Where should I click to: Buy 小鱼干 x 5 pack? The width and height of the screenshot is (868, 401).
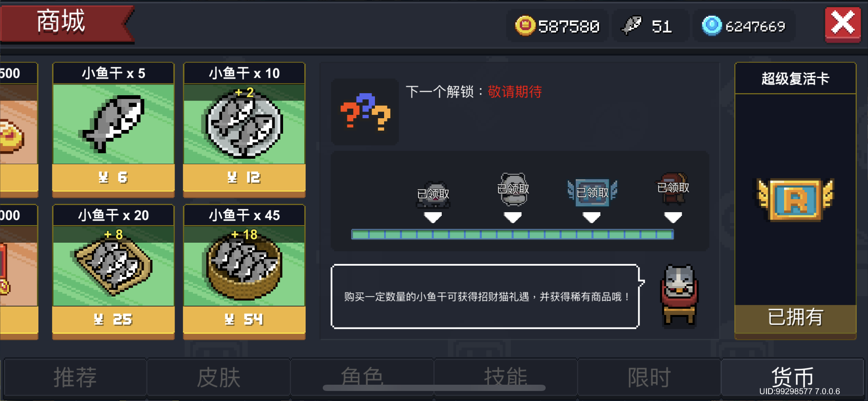[x=113, y=130]
